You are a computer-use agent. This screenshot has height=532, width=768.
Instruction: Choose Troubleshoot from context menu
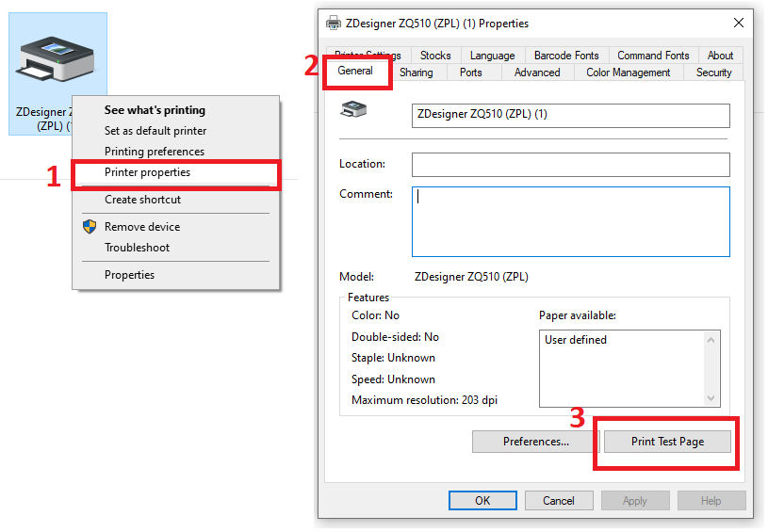pyautogui.click(x=138, y=247)
